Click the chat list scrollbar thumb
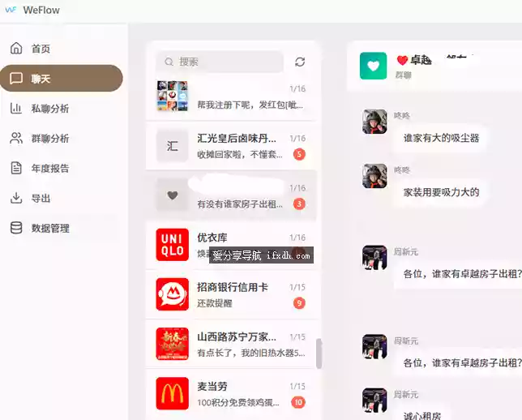 (319, 354)
